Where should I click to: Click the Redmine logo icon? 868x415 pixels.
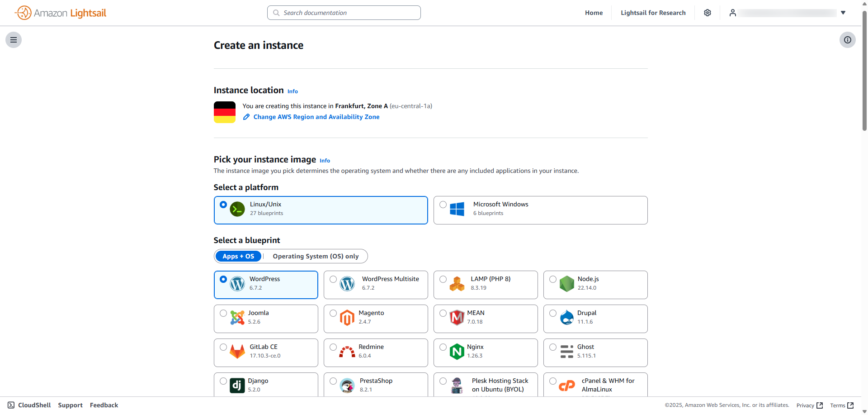point(347,352)
